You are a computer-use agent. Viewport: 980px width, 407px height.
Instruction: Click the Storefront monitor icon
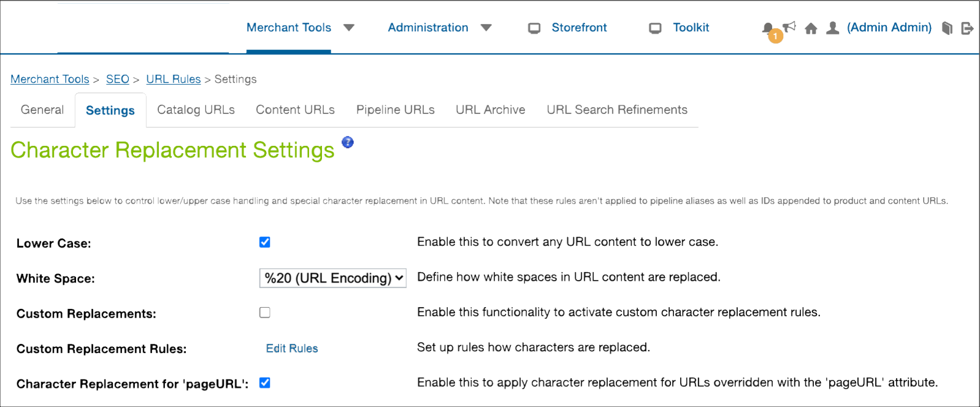coord(534,28)
